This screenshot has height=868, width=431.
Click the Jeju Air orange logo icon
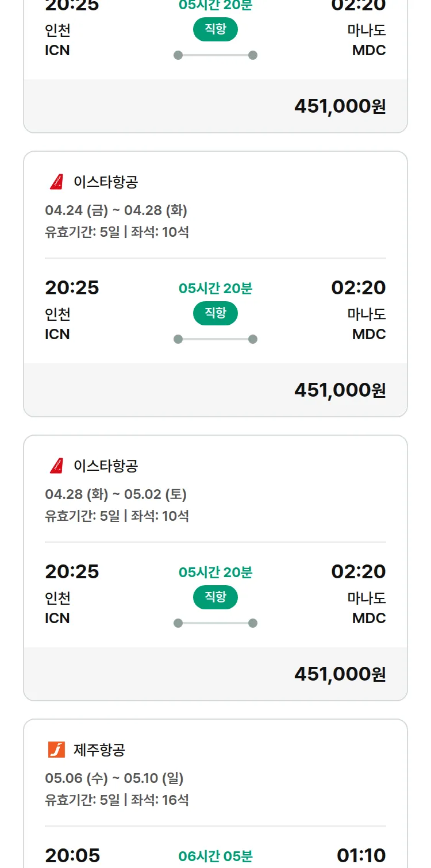pos(56,750)
